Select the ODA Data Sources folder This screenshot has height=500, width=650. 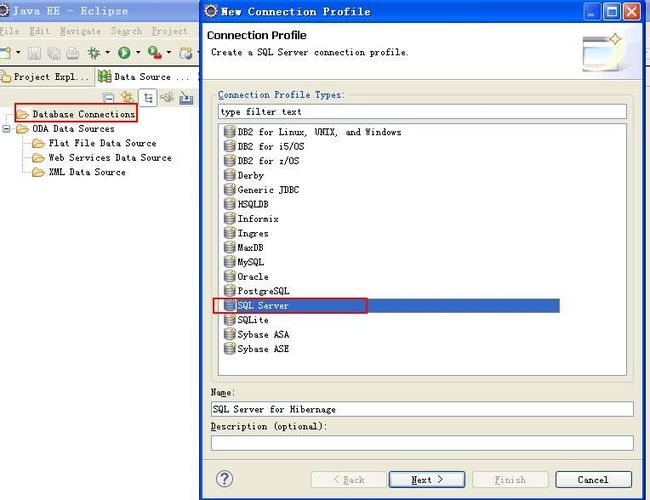coord(65,129)
